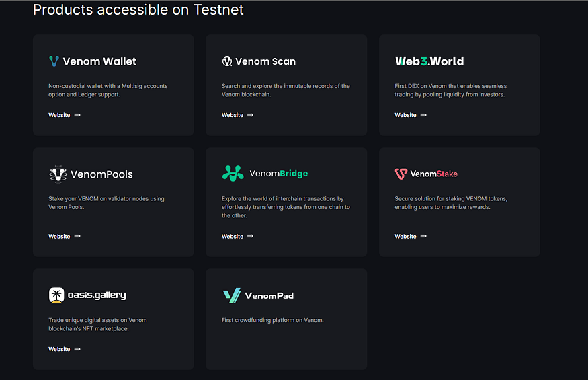Click the highlighted VENOM word in VenomPools card
This screenshot has height=380, width=588.
[x=88, y=198]
